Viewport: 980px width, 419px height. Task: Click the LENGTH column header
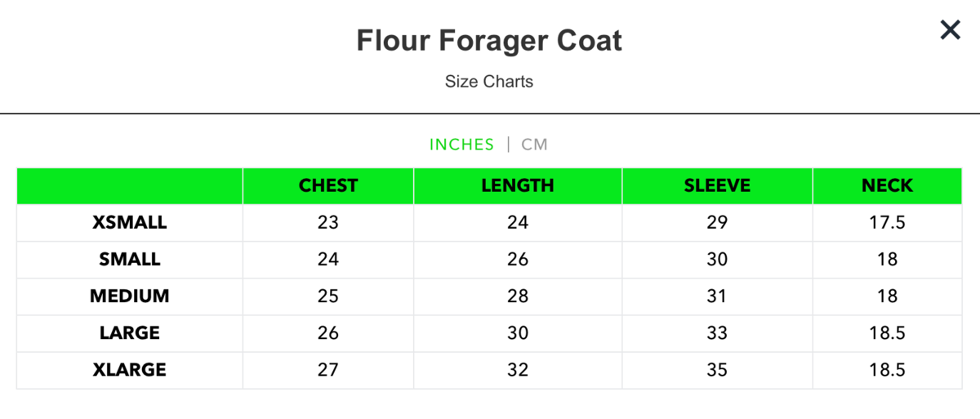(x=518, y=185)
